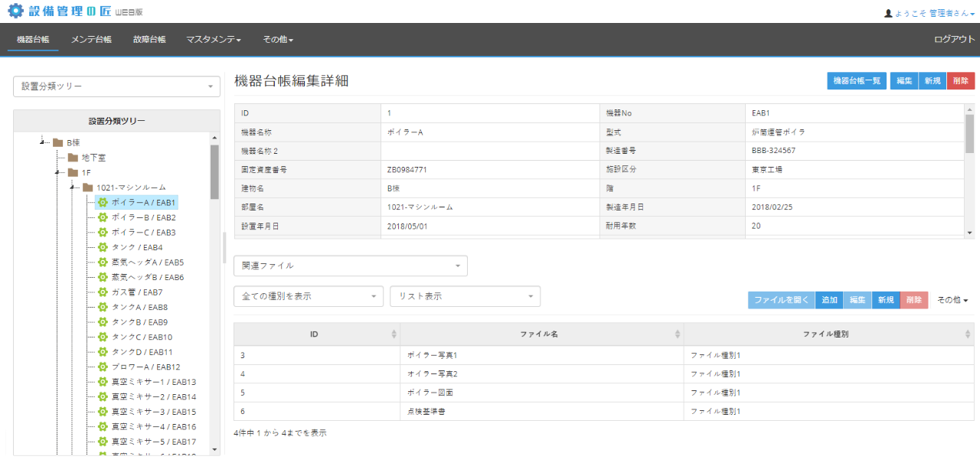The width and height of the screenshot is (980, 463).
Task: Open the マスタメンテ menu
Action: point(213,39)
